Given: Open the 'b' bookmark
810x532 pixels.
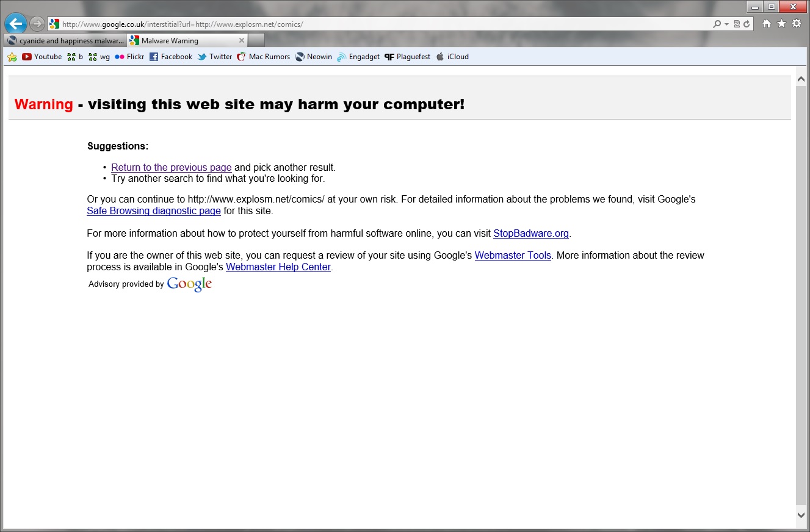Looking at the screenshot, I should click(x=75, y=57).
